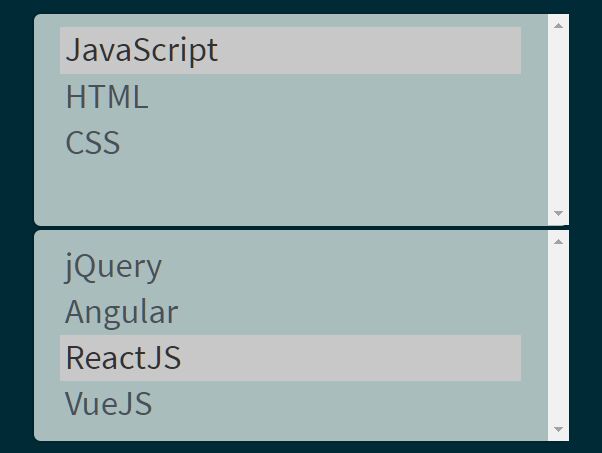Select jQuery in the frameworks list
602x453 pixels.
click(290, 266)
